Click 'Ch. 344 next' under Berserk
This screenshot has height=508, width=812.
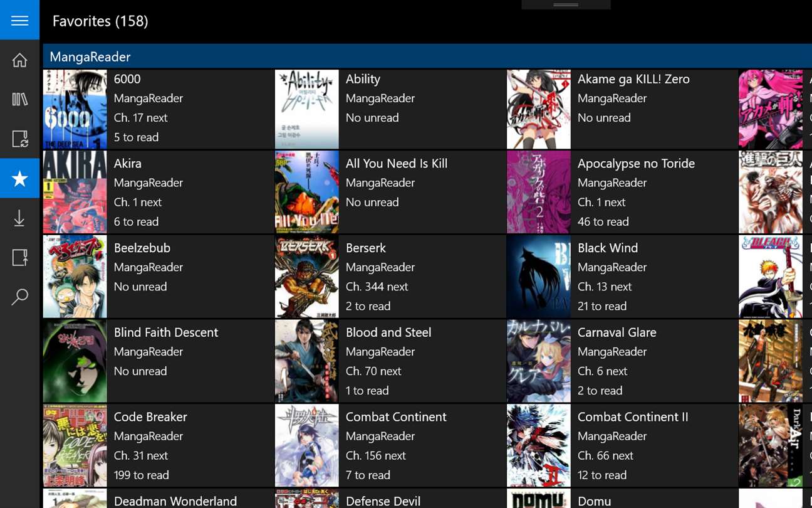(377, 287)
